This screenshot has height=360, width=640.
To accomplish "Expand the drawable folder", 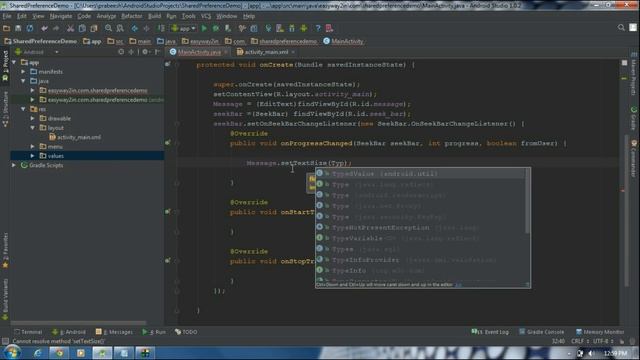I will coord(33,118).
